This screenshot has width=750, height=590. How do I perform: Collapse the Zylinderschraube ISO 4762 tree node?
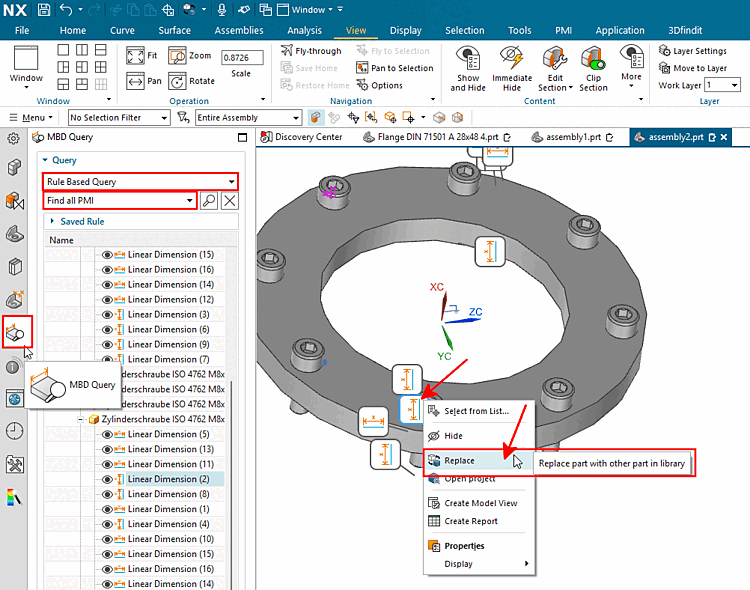(x=81, y=420)
